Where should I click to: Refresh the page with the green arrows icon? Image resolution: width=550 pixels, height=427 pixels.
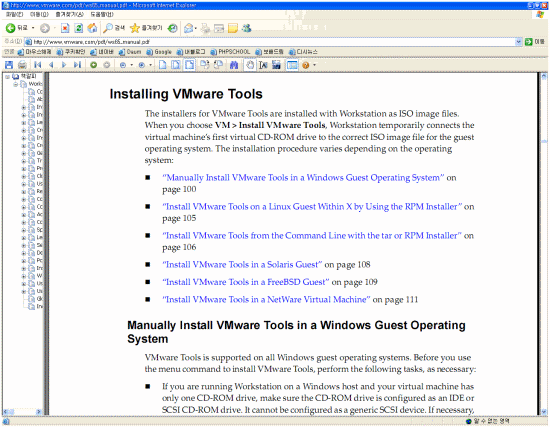pyautogui.click(x=78, y=28)
